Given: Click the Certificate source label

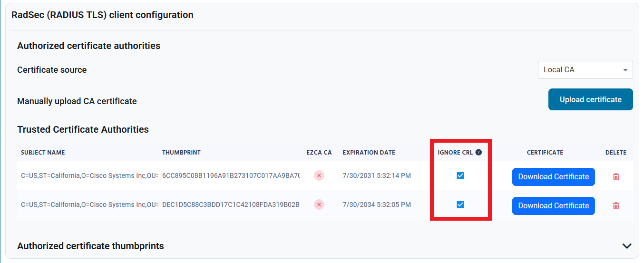Looking at the screenshot, I should [x=52, y=70].
